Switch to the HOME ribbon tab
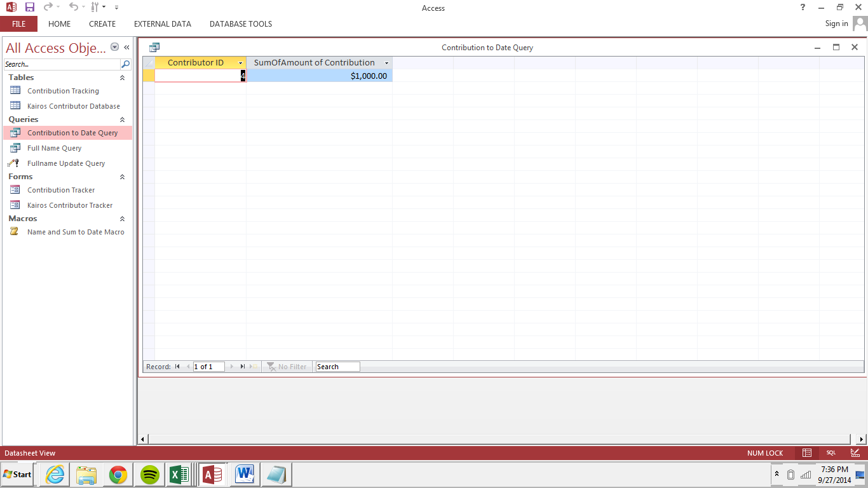Image resolution: width=868 pixels, height=488 pixels. pyautogui.click(x=60, y=24)
